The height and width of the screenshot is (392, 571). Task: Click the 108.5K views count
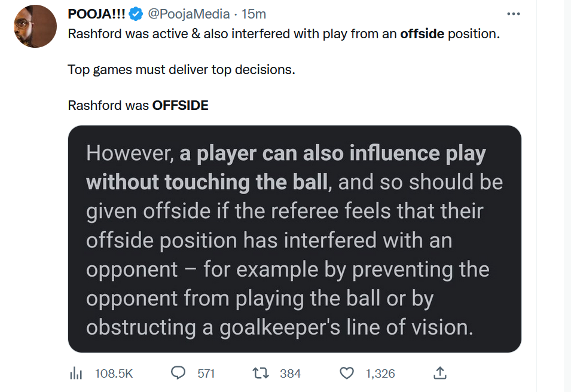click(114, 373)
